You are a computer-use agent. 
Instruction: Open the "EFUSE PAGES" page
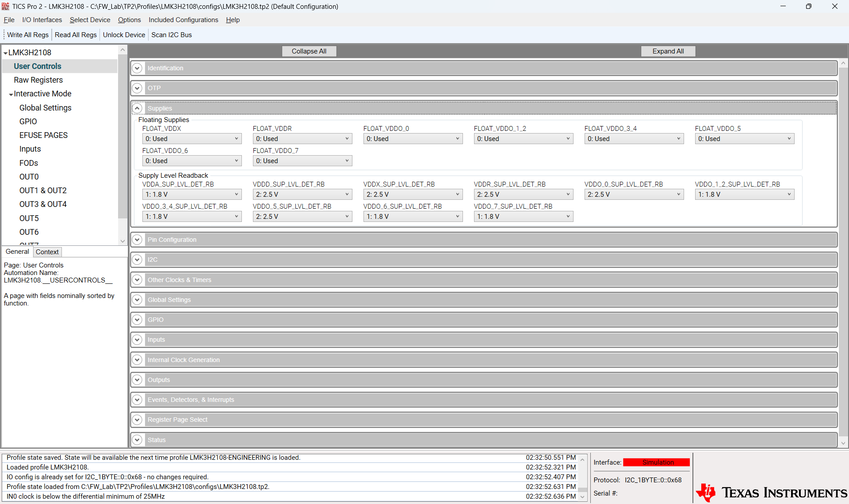[x=43, y=135]
